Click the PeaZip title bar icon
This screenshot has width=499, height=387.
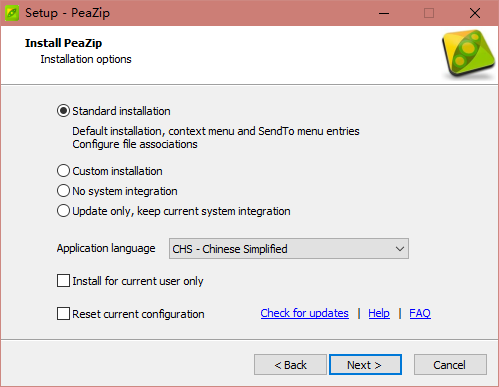click(x=12, y=13)
